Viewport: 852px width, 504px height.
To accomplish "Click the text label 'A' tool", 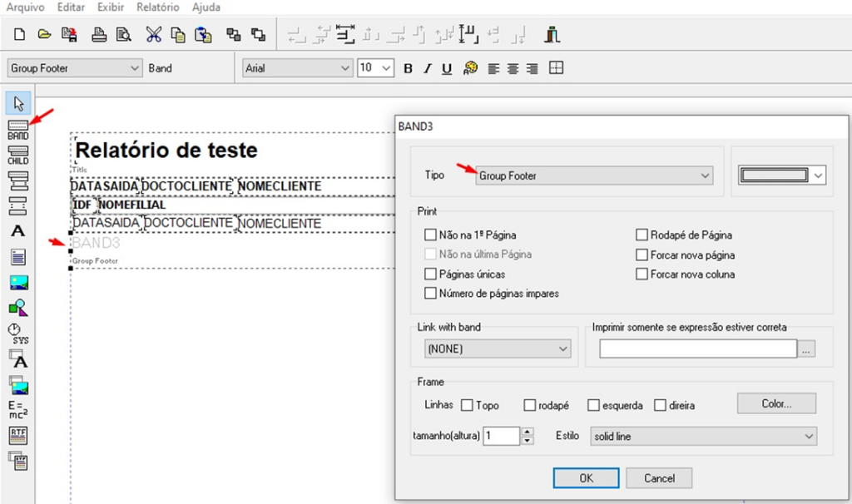I will [x=17, y=231].
